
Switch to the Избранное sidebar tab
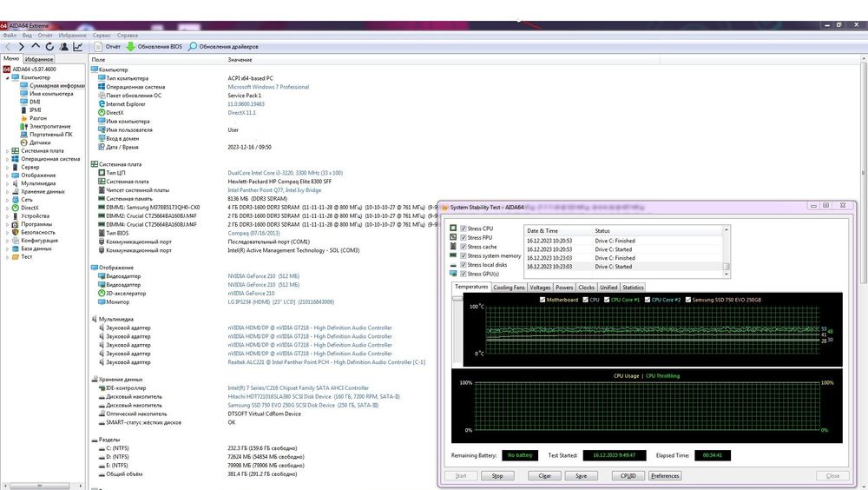[x=39, y=59]
